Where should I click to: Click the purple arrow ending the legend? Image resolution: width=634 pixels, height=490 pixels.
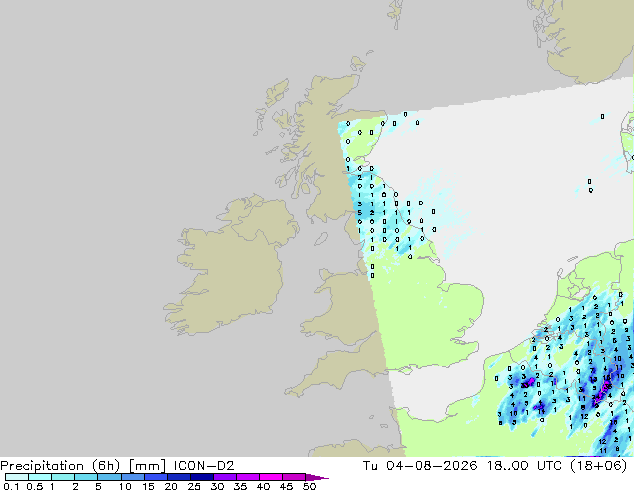[x=317, y=477]
